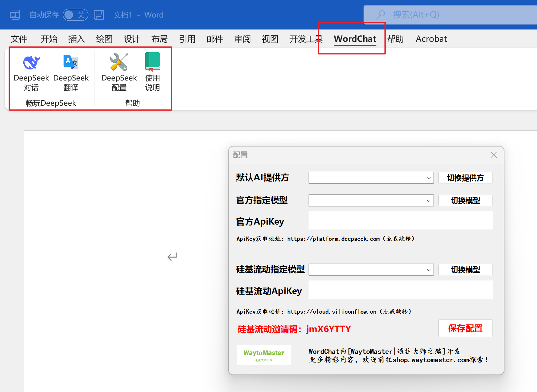Click the 官方ApiKey input field
The height and width of the screenshot is (392, 537).
click(x=401, y=220)
